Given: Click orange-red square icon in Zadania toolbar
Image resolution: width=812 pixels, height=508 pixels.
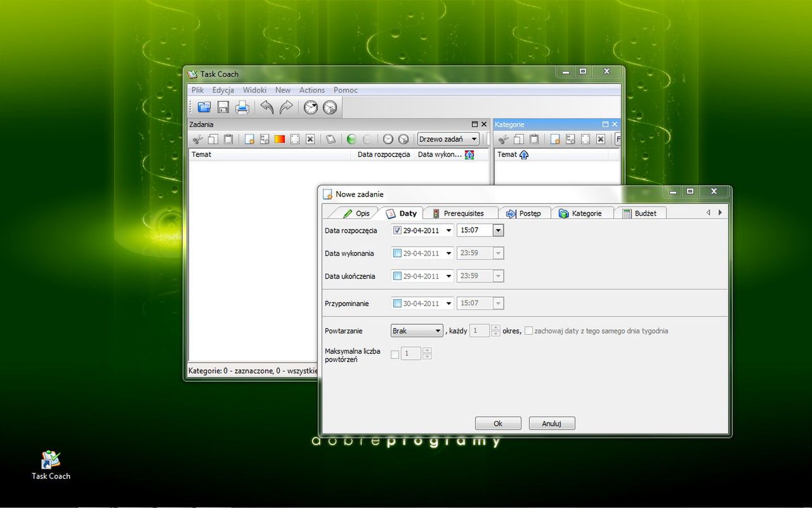Looking at the screenshot, I should point(280,139).
